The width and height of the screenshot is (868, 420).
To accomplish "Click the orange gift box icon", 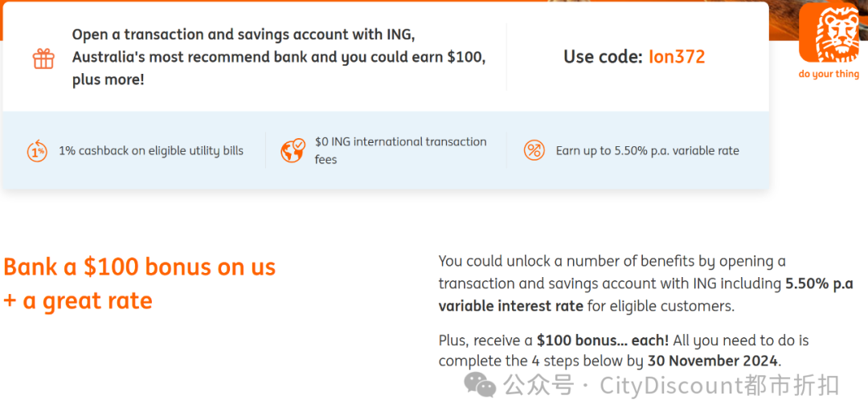I will coord(43,58).
